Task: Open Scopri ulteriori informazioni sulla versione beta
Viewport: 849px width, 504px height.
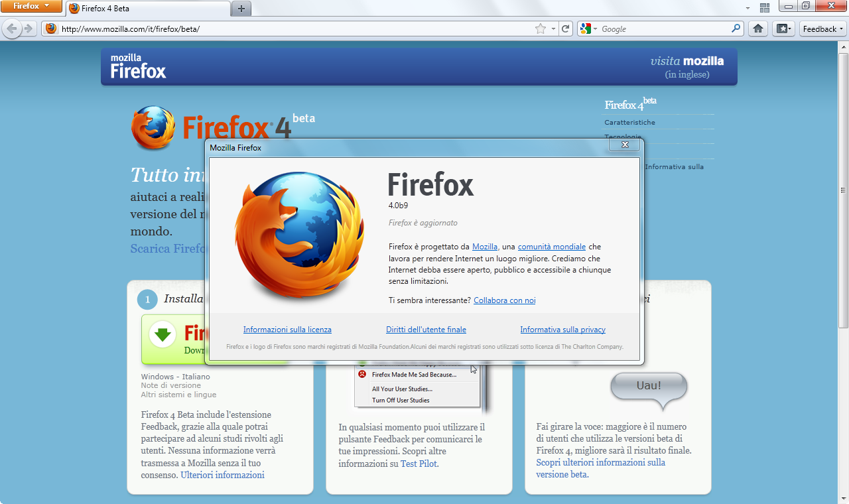Action: click(x=601, y=468)
